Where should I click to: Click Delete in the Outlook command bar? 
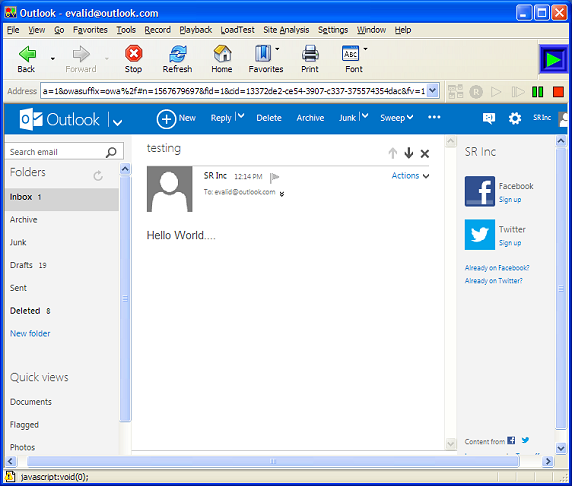(269, 118)
